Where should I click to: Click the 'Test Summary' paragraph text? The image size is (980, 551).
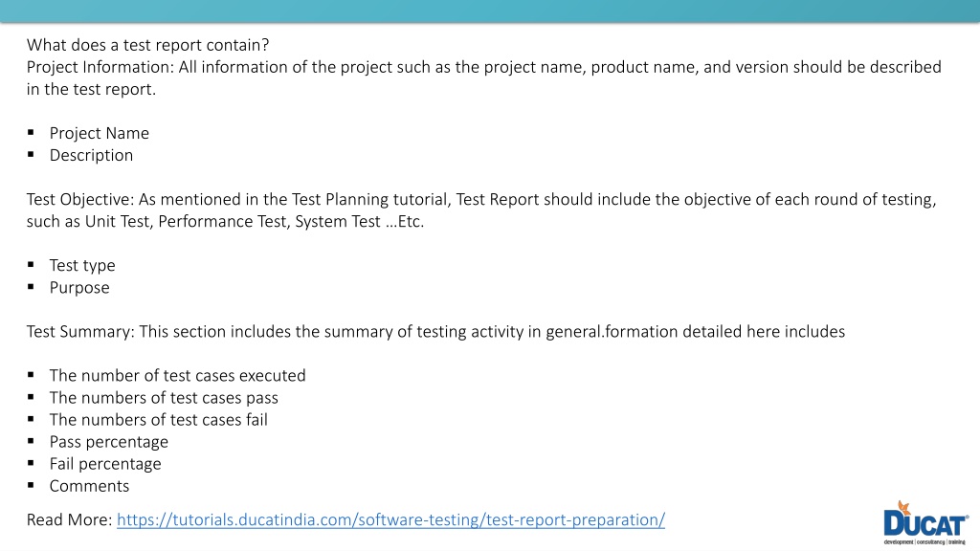point(435,331)
